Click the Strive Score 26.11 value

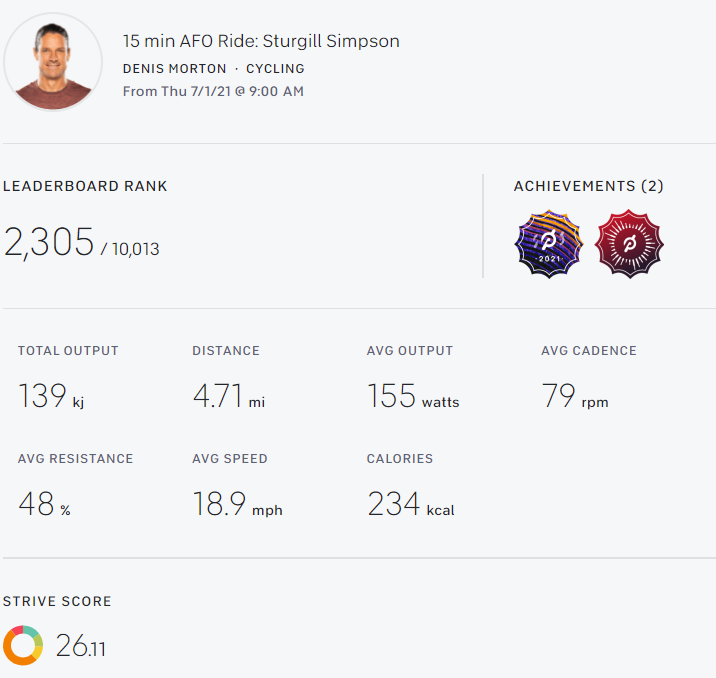coord(80,646)
